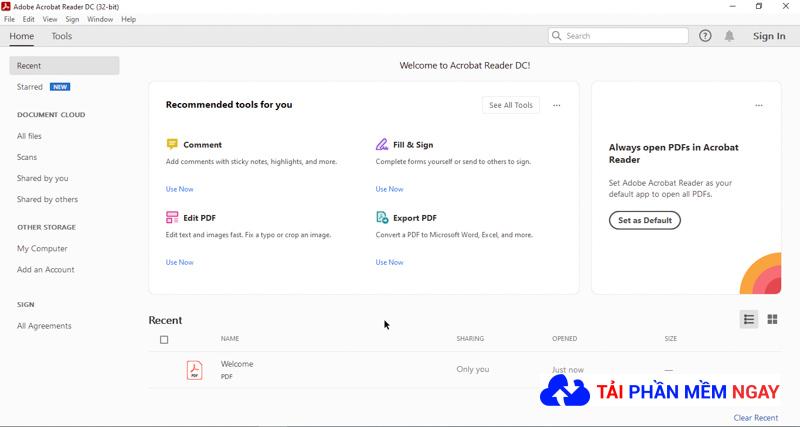This screenshot has height=427, width=800.
Task: Open the notifications bell icon
Action: [x=730, y=36]
